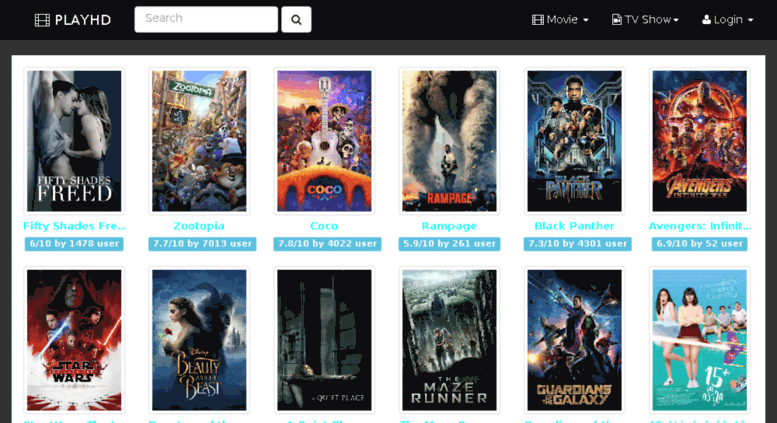Image resolution: width=777 pixels, height=423 pixels.
Task: Click the 'Coco' title link
Action: click(x=324, y=226)
